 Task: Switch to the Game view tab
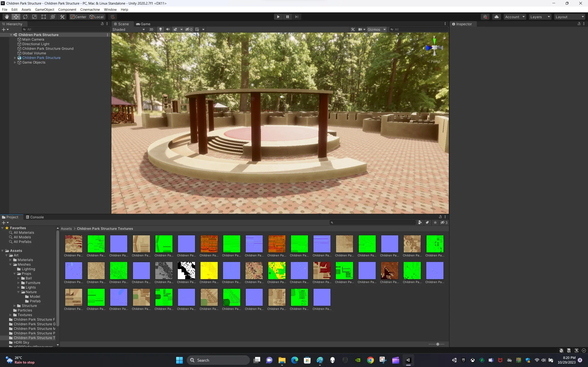coord(143,24)
